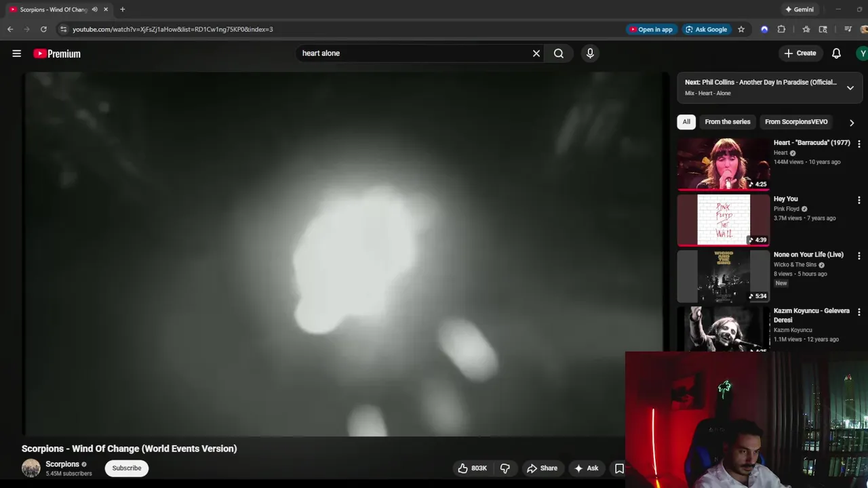Open media controls in browser toolbar

848,29
